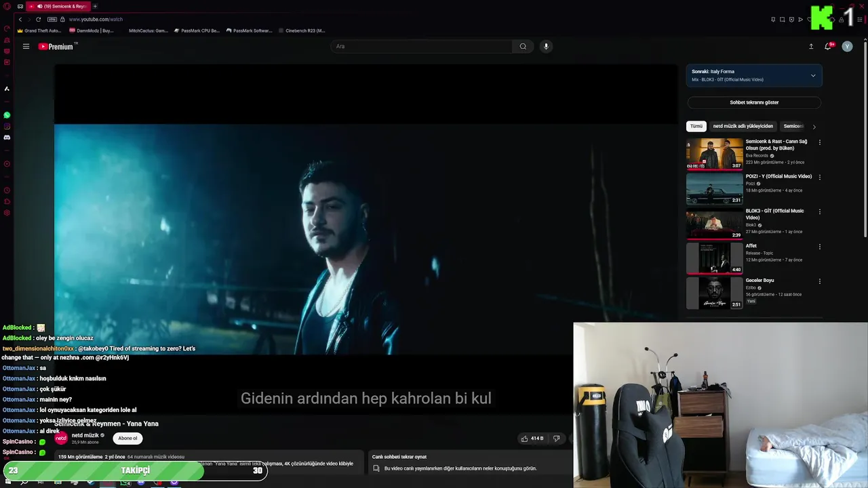Click the VPN badge in address bar
868x488 pixels.
(x=52, y=19)
